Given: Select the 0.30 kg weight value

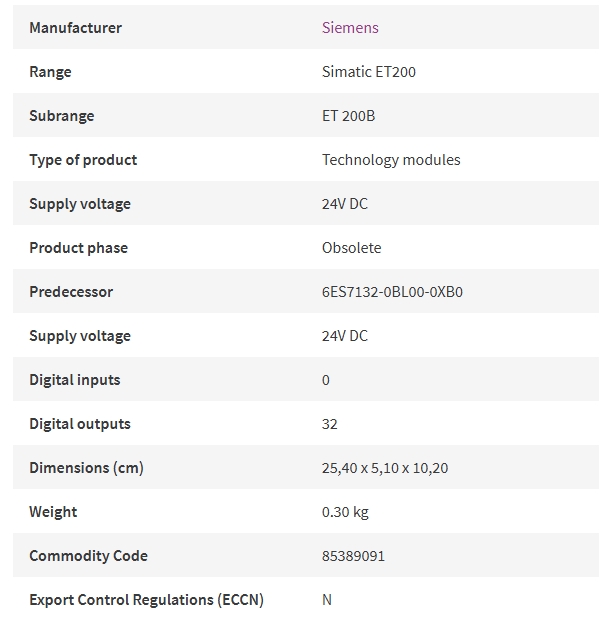Looking at the screenshot, I should pos(345,512).
